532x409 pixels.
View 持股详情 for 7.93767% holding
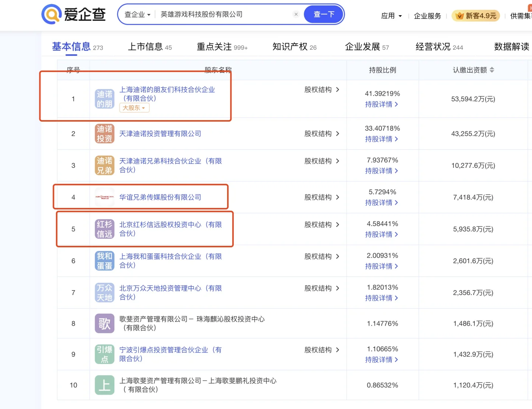pos(382,171)
